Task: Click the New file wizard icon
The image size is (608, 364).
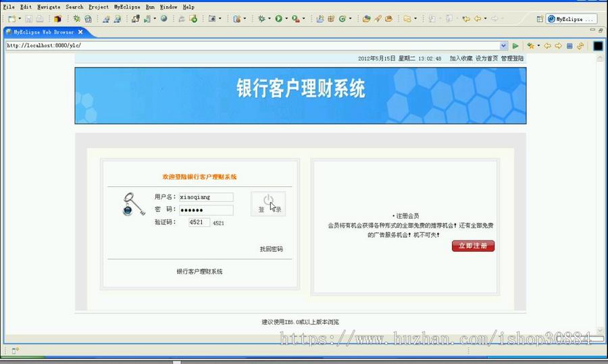Action: [11, 19]
